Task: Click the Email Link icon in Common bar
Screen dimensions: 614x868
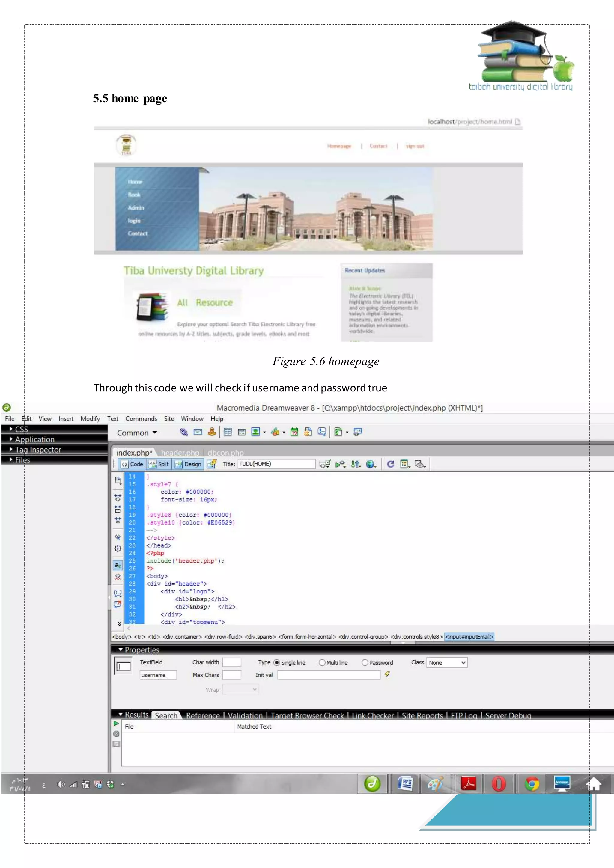Action: 198,432
